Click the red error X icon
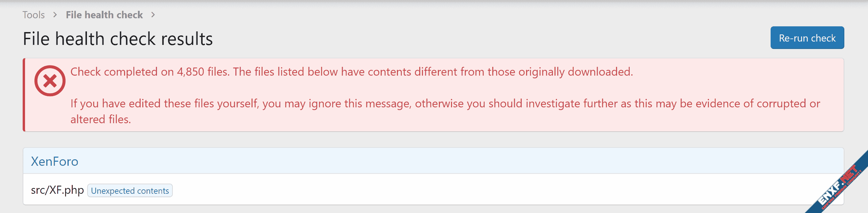Image resolution: width=868 pixels, height=213 pixels. pyautogui.click(x=50, y=81)
